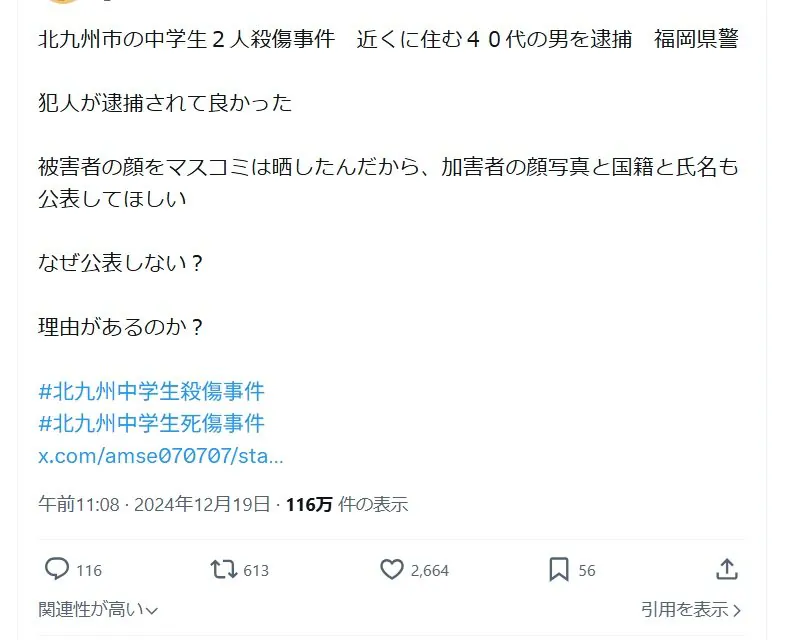
Task: Bookmark the post with bookmark icon
Action: pyautogui.click(x=559, y=569)
